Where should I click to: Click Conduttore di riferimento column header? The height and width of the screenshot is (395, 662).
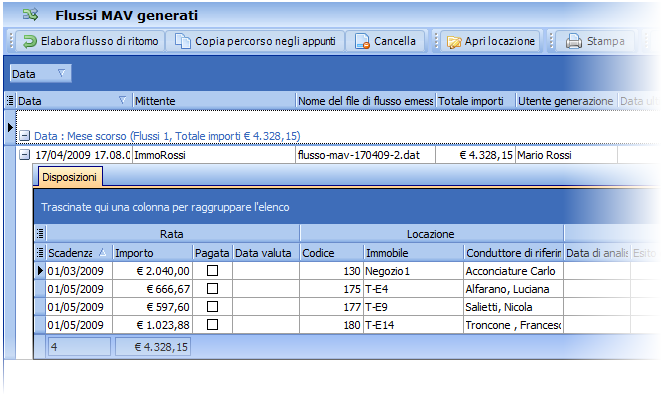[513, 252]
